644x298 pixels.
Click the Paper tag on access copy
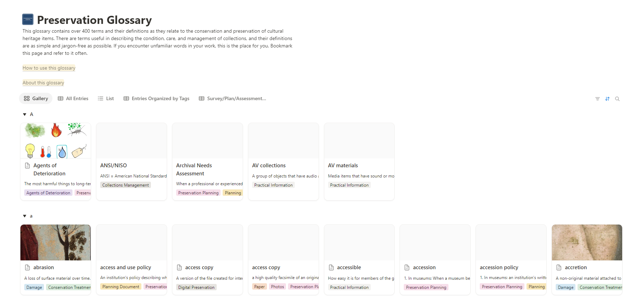tap(260, 287)
